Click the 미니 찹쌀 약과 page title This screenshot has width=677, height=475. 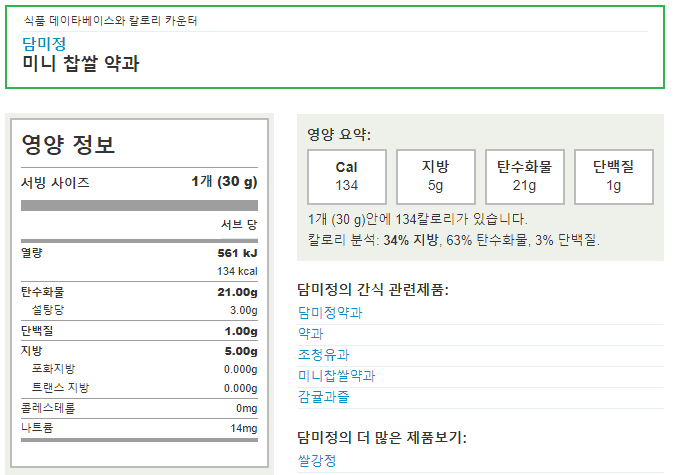[81, 63]
